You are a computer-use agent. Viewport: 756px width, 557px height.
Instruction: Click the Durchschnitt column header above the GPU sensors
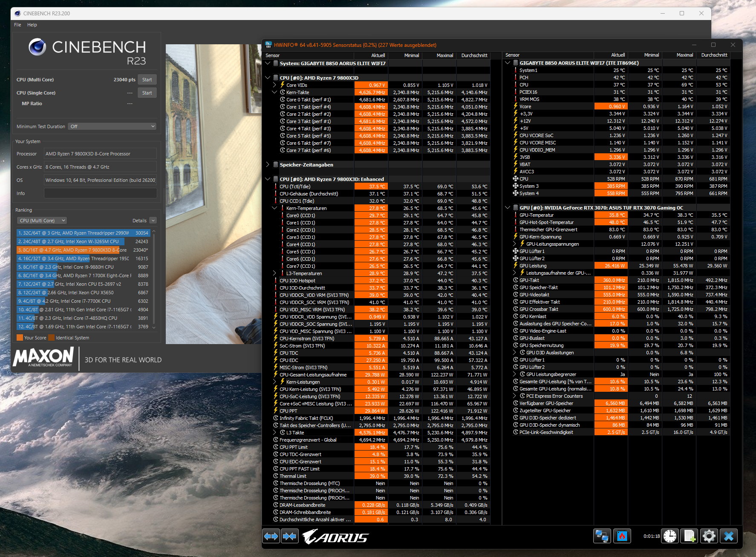click(x=714, y=55)
